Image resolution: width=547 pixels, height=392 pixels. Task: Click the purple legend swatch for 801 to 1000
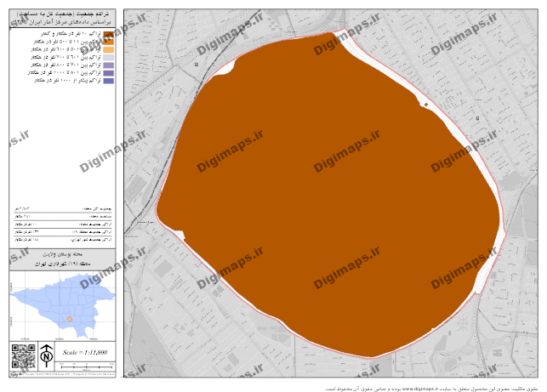pos(109,73)
